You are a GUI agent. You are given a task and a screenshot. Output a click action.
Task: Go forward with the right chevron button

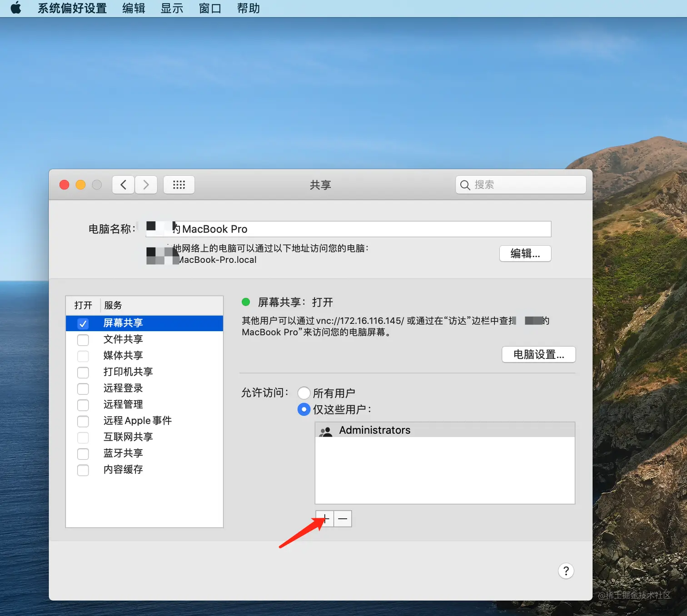146,185
